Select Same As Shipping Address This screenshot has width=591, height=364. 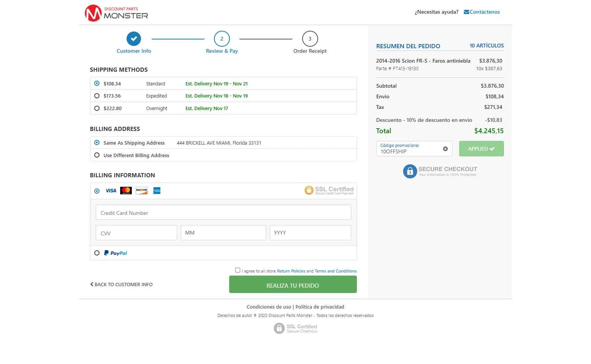(x=97, y=143)
